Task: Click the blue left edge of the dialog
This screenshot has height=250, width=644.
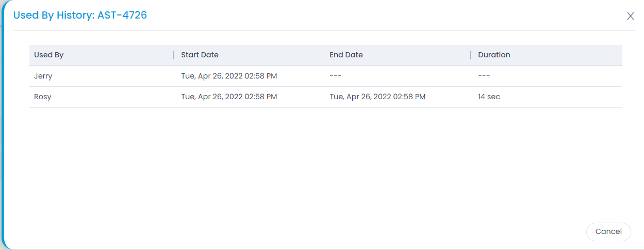Action: (3, 125)
